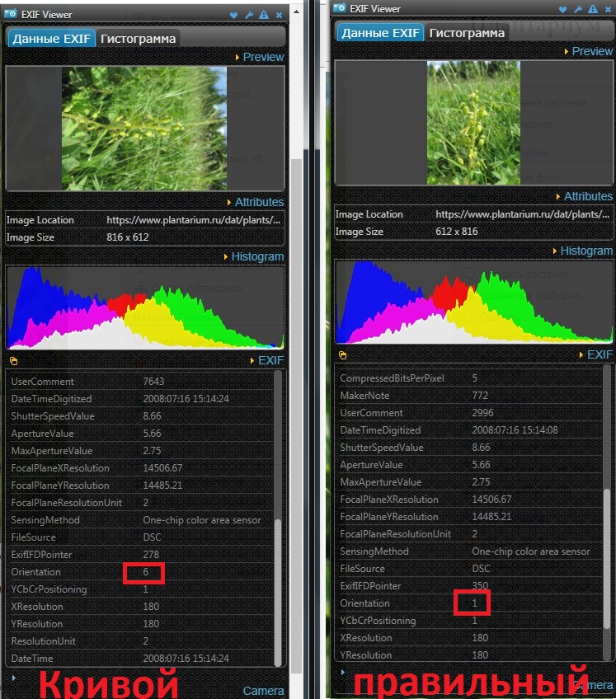Image resolution: width=616 pixels, height=699 pixels.
Task: Close the right EXIF Viewer panel
Action: (607, 9)
